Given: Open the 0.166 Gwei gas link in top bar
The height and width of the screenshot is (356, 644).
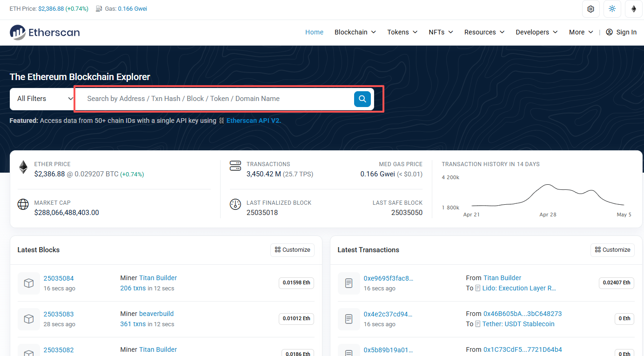Looking at the screenshot, I should point(133,9).
